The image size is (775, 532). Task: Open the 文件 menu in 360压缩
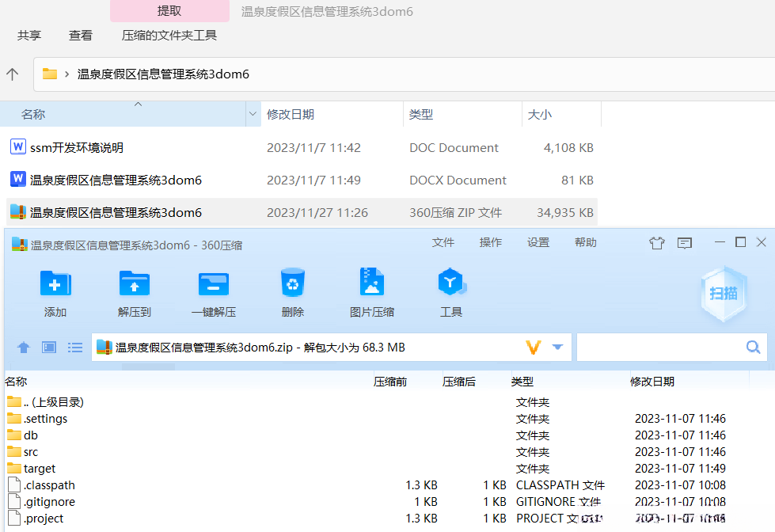click(443, 242)
